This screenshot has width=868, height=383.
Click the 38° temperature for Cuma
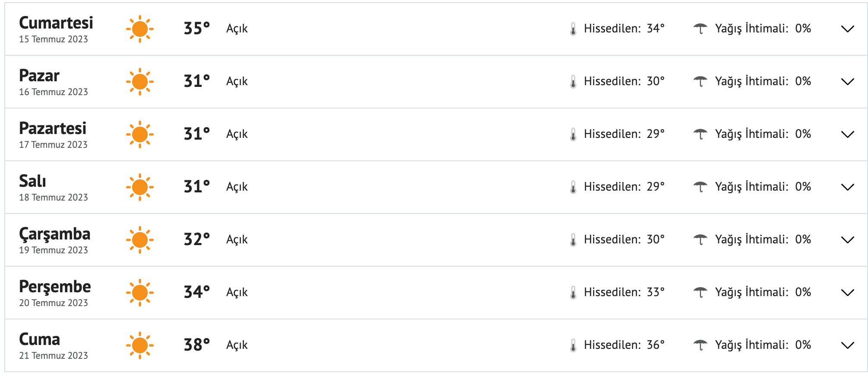click(x=196, y=345)
